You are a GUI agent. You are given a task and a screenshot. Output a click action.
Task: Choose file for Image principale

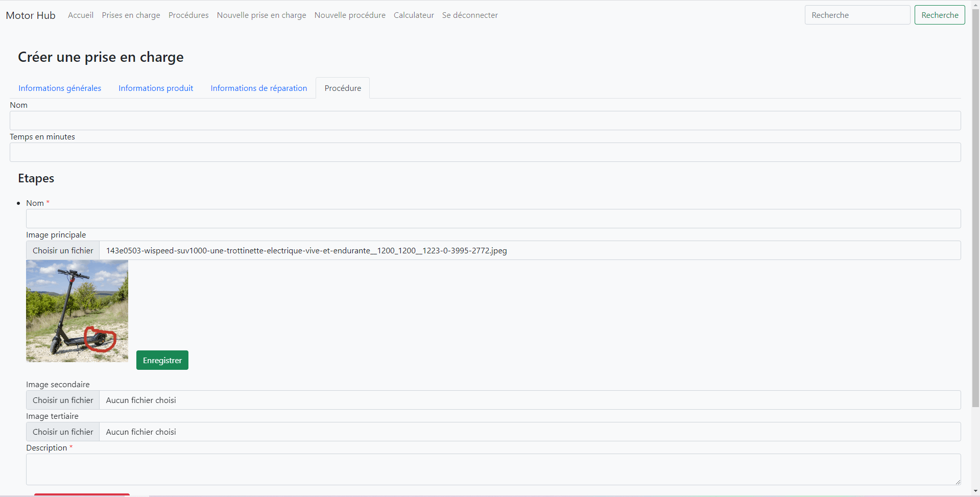[63, 250]
